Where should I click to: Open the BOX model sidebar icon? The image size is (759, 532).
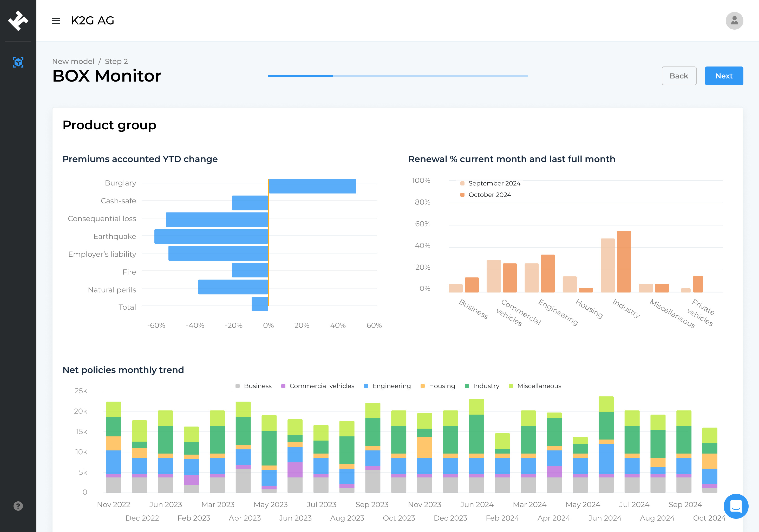pos(18,62)
